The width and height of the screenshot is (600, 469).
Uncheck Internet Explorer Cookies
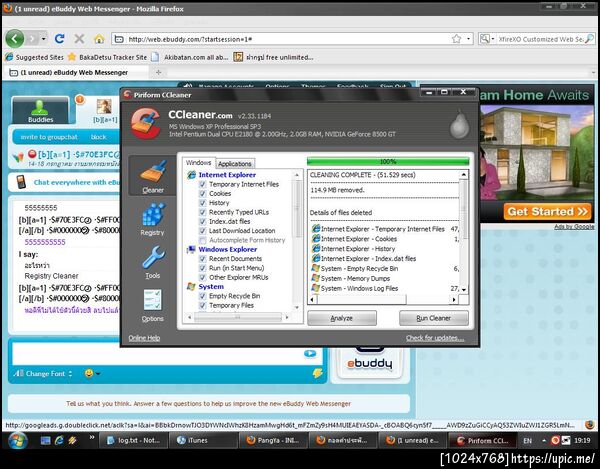203,193
